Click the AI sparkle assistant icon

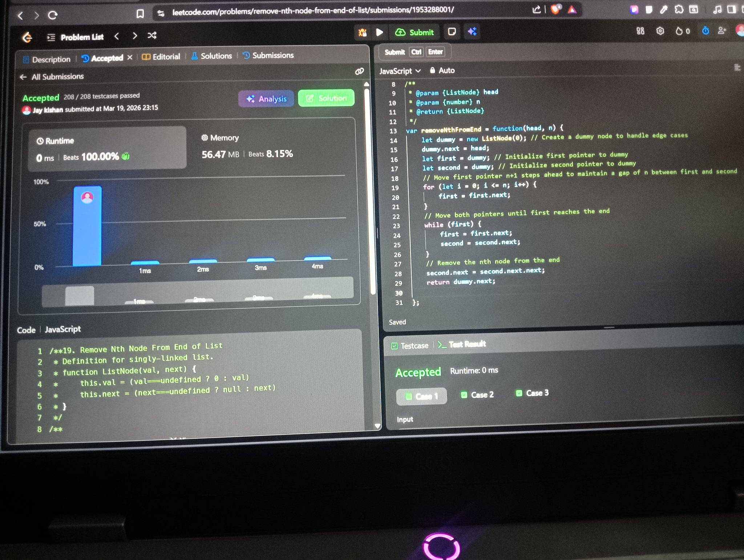click(472, 32)
